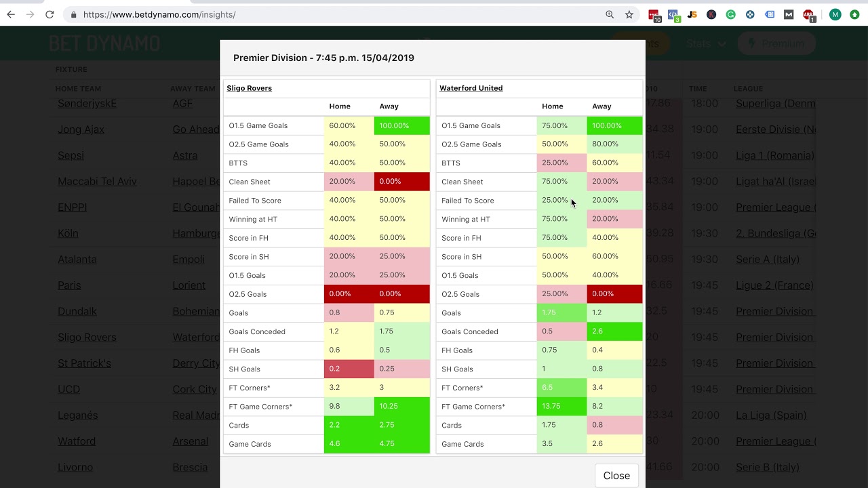
Task: Open the Waterford United team link in modal
Action: point(471,88)
